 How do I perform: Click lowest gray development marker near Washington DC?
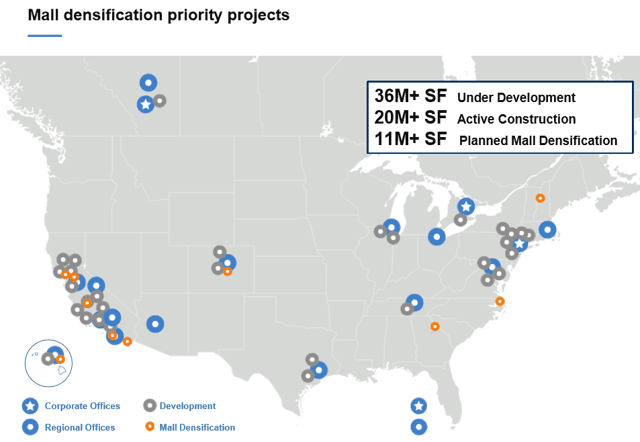[487, 280]
